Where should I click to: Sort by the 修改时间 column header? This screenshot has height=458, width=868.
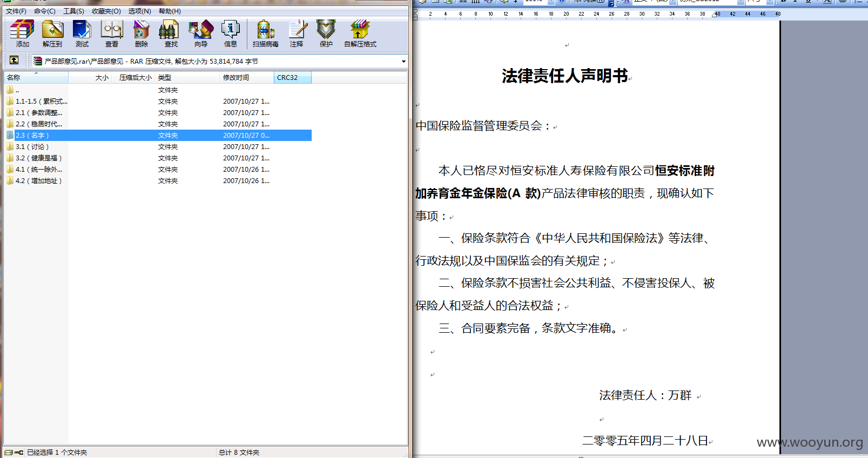pyautogui.click(x=247, y=78)
